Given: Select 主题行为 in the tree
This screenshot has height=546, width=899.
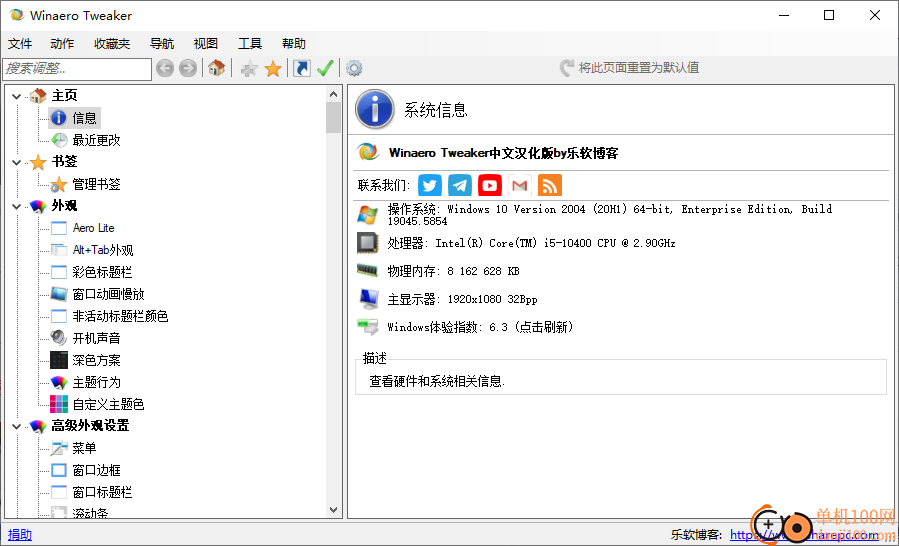Looking at the screenshot, I should pyautogui.click(x=96, y=383).
